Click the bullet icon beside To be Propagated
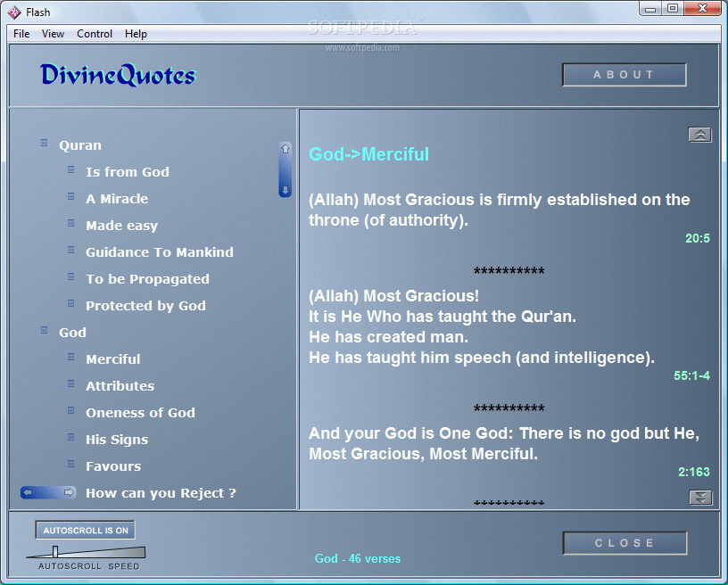 71,277
